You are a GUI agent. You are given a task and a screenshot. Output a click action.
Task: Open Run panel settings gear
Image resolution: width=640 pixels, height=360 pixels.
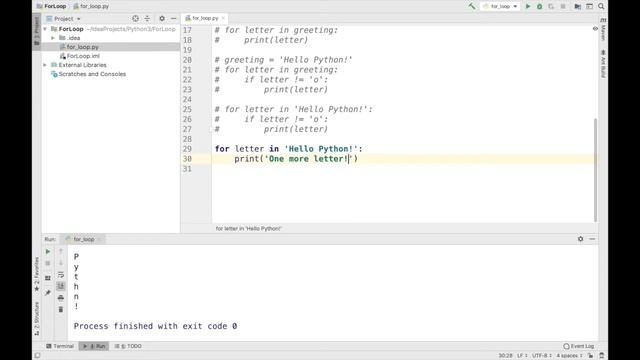click(x=580, y=239)
